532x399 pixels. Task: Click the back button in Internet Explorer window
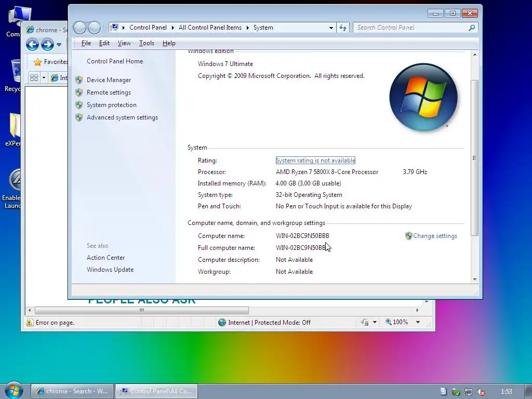coord(33,45)
